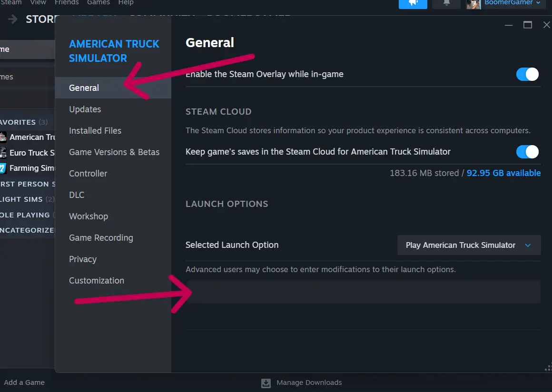Disable the Steam Overlay while in-game

(527, 74)
